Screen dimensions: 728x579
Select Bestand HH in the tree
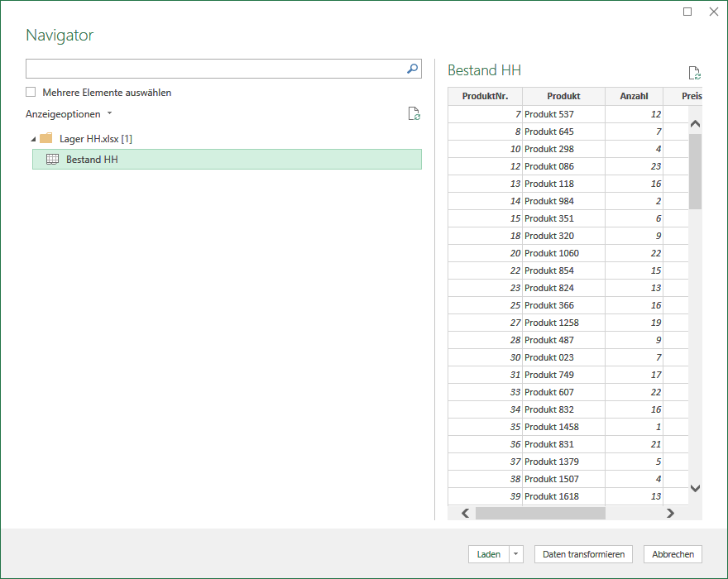pyautogui.click(x=227, y=160)
